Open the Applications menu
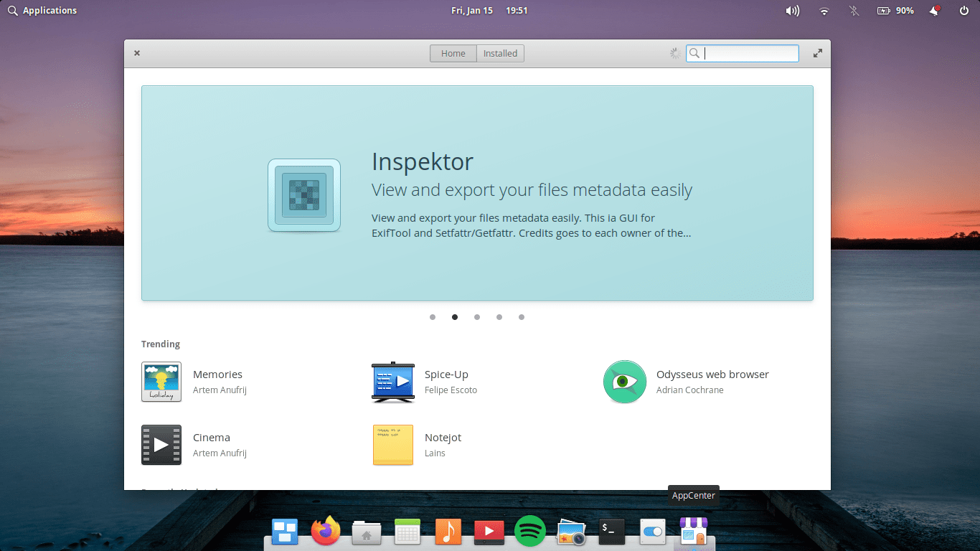 [x=42, y=11]
